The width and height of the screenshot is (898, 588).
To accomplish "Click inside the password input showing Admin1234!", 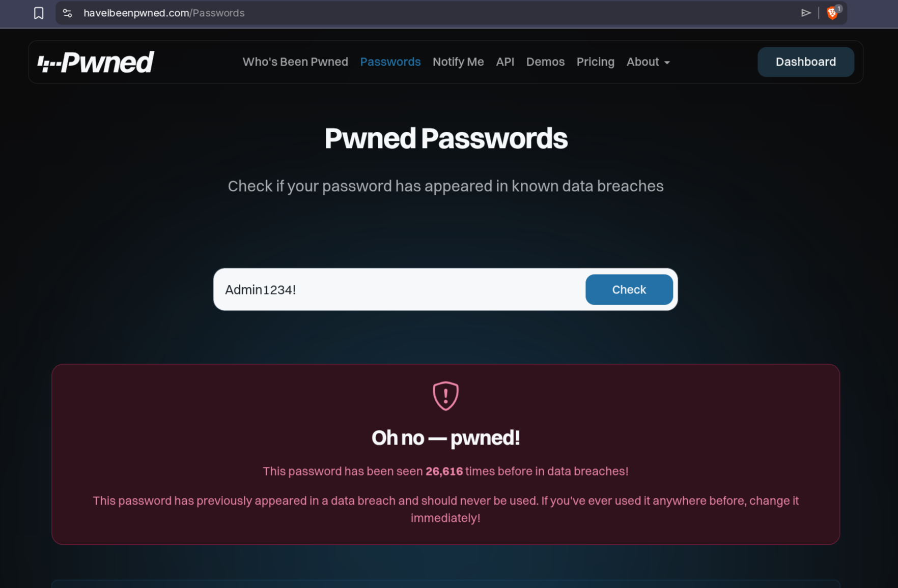I will coord(397,289).
